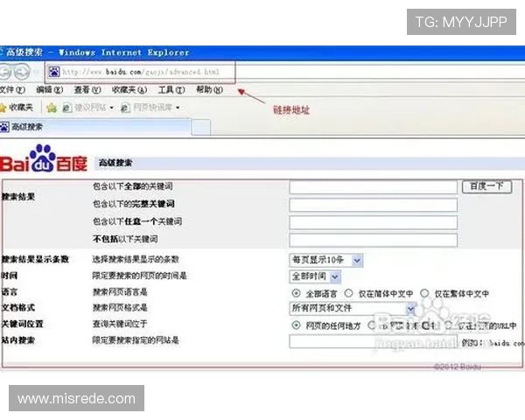Click the 文档格式 label
This screenshot has width=525, height=420.
pos(18,307)
